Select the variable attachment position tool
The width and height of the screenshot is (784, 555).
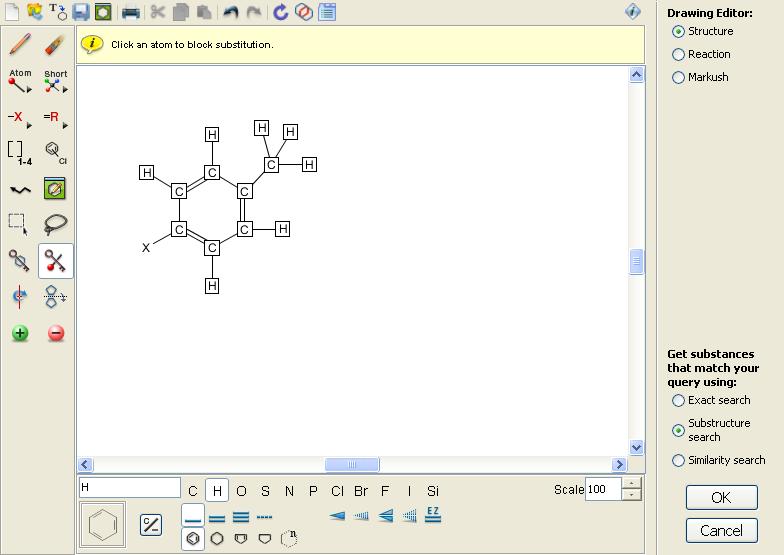[55, 152]
